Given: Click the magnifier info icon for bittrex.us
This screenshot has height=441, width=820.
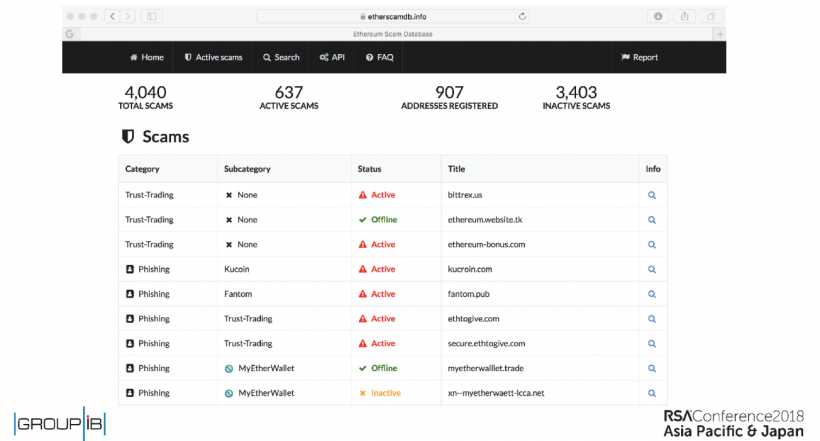Looking at the screenshot, I should pos(652,195).
